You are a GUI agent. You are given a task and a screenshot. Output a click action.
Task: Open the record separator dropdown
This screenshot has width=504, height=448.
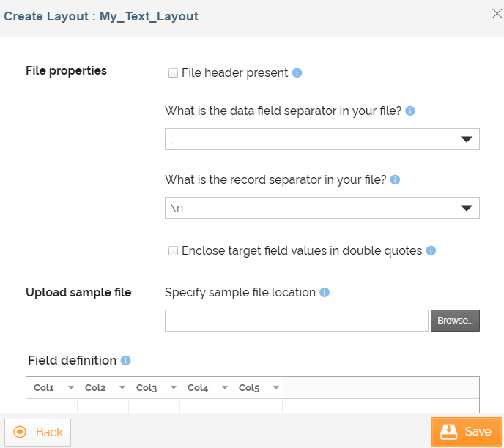[466, 208]
